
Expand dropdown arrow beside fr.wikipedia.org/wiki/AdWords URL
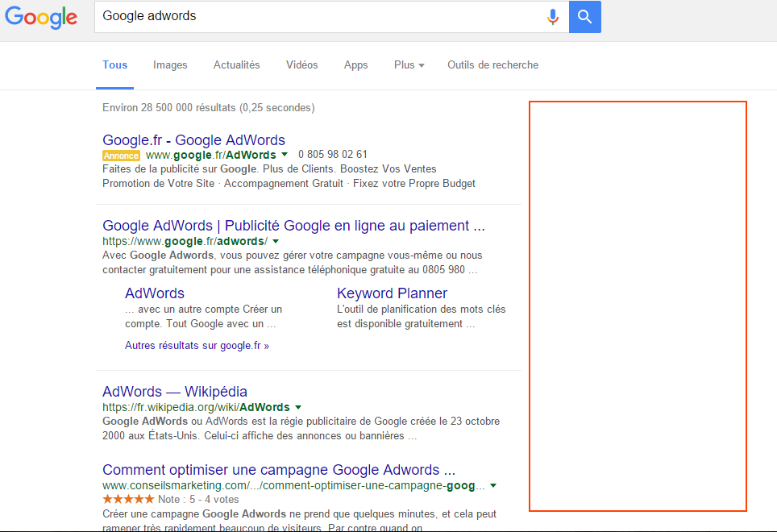(298, 407)
